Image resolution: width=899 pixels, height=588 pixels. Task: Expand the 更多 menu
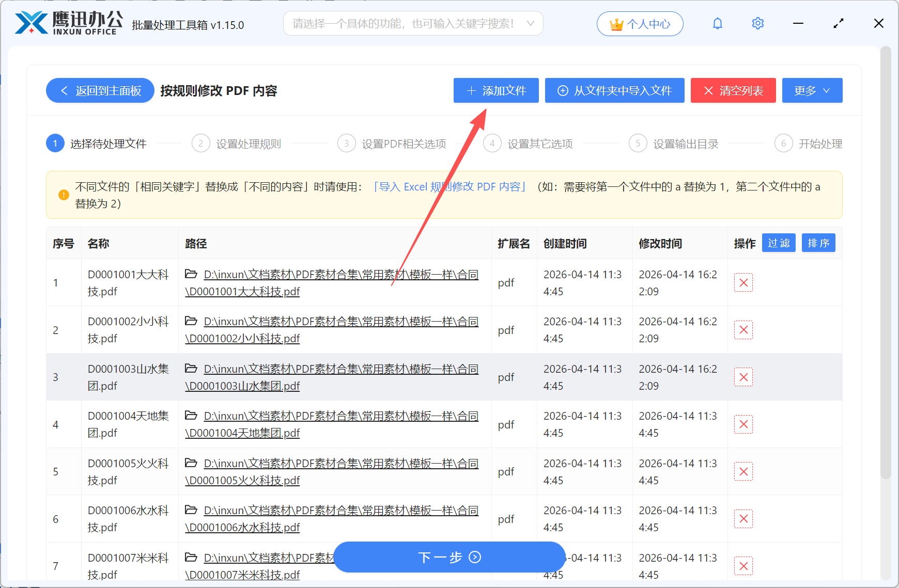[x=812, y=90]
